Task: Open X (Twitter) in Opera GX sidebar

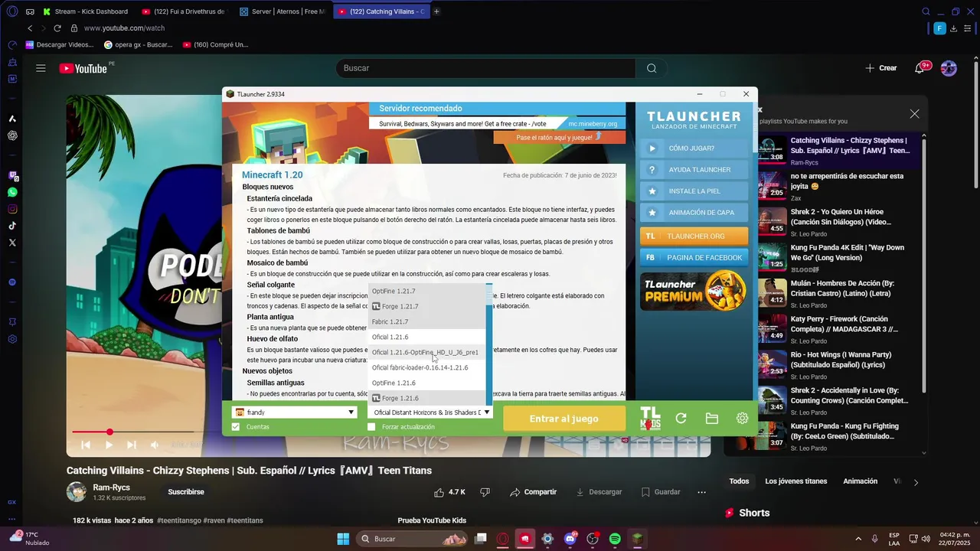Action: (12, 243)
